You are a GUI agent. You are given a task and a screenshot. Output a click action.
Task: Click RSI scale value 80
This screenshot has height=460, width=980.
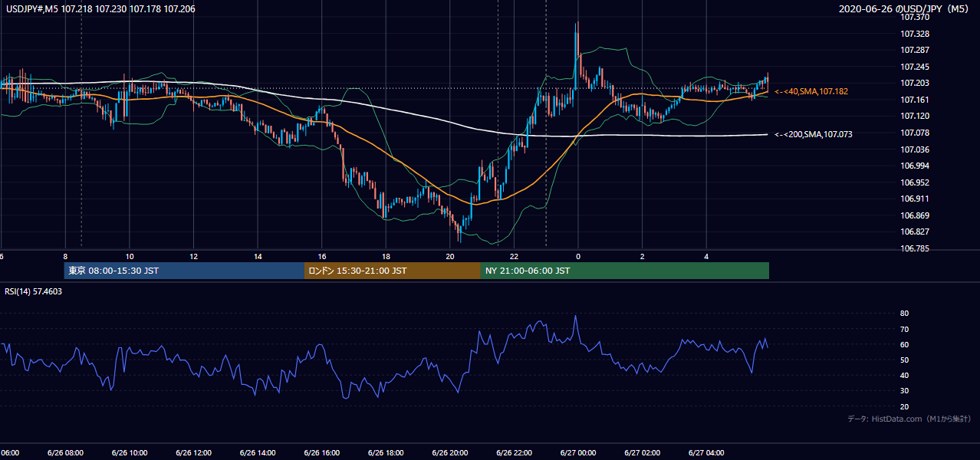point(905,314)
